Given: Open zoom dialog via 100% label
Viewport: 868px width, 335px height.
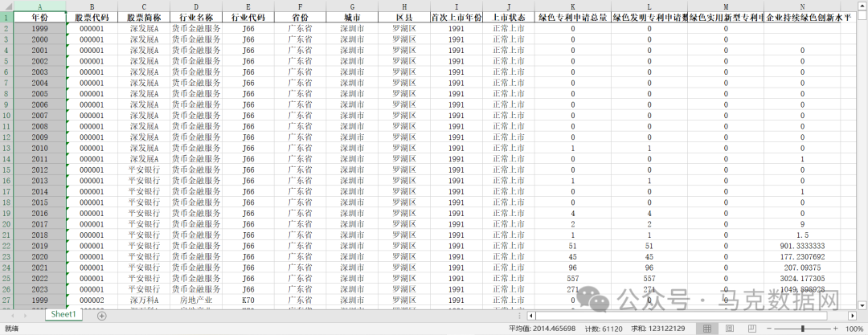Looking at the screenshot, I should (854, 329).
